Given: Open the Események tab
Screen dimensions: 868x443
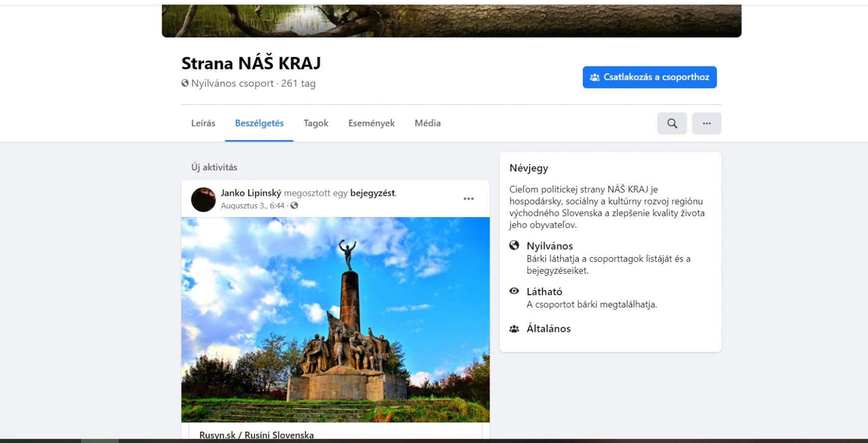Looking at the screenshot, I should 371,123.
